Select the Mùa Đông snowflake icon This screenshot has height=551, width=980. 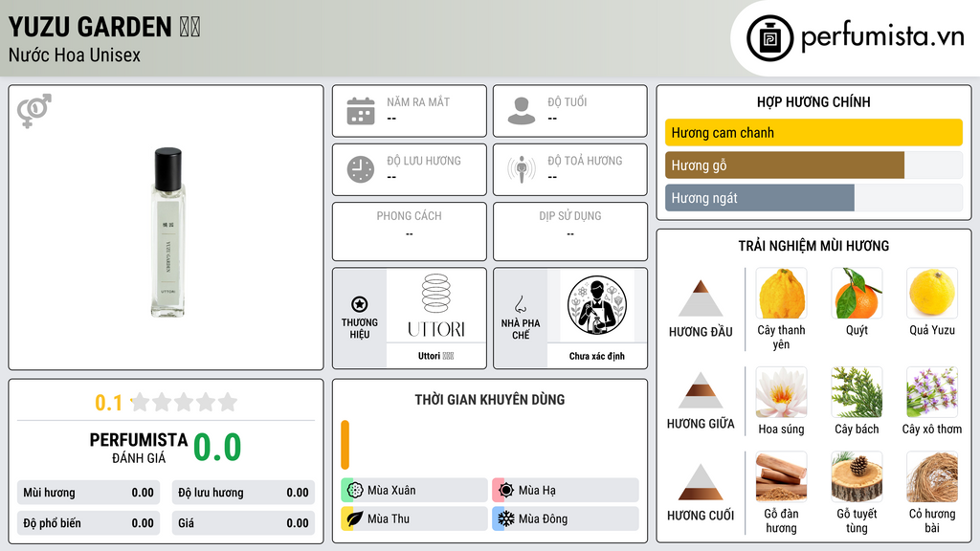[x=506, y=518]
